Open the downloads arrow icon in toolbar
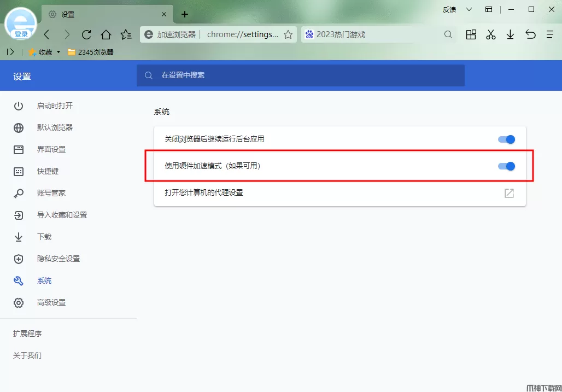The image size is (562, 392). coord(511,34)
